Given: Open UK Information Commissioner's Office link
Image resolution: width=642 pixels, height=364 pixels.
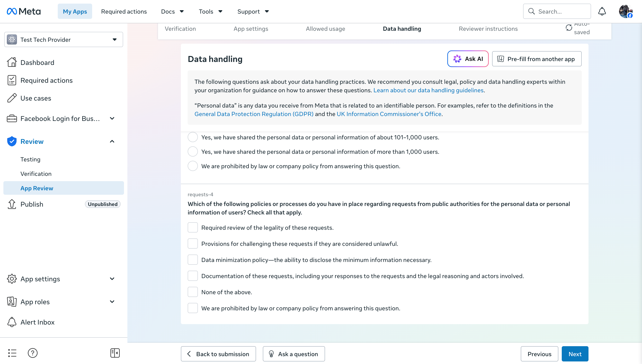Looking at the screenshot, I should pyautogui.click(x=389, y=114).
